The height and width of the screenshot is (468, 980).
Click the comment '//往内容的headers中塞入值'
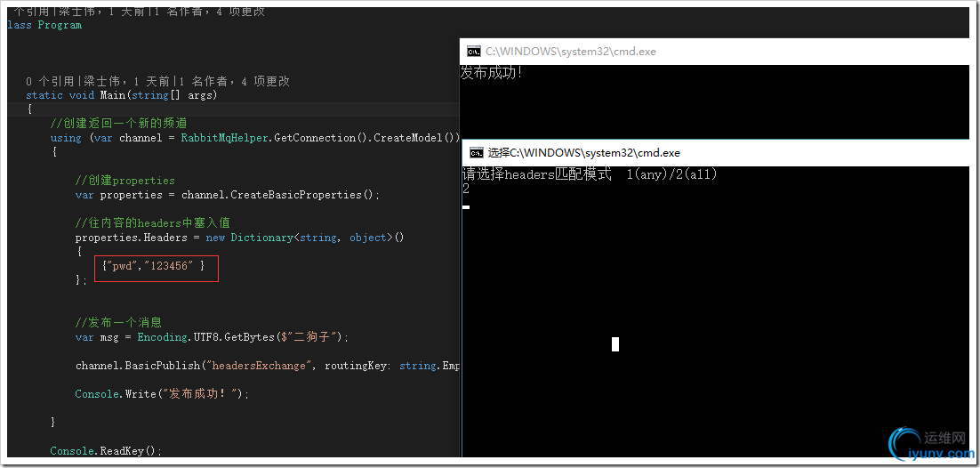pos(153,223)
